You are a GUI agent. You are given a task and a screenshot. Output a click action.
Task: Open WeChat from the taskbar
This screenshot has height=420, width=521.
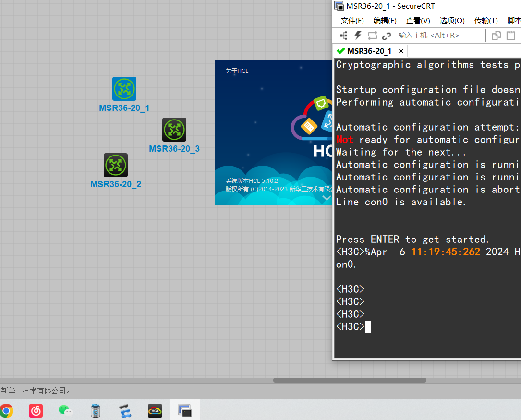[x=65, y=411]
